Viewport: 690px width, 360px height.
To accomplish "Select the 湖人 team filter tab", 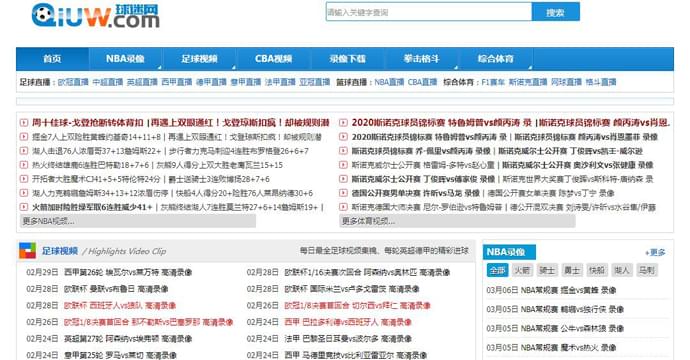I will (x=622, y=270).
